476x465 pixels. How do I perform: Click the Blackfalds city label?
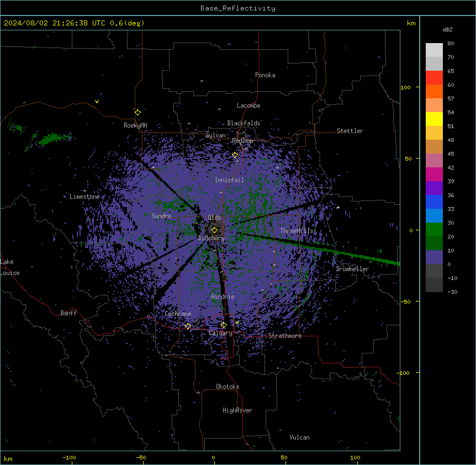pyautogui.click(x=244, y=123)
